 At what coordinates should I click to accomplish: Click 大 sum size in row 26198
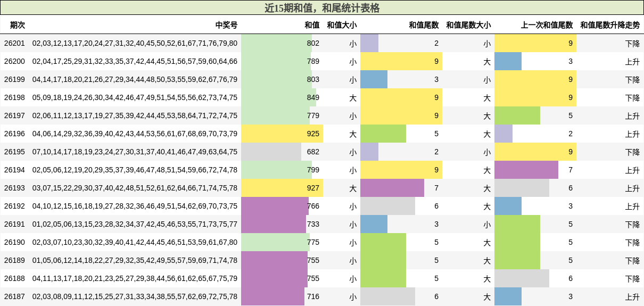point(353,97)
